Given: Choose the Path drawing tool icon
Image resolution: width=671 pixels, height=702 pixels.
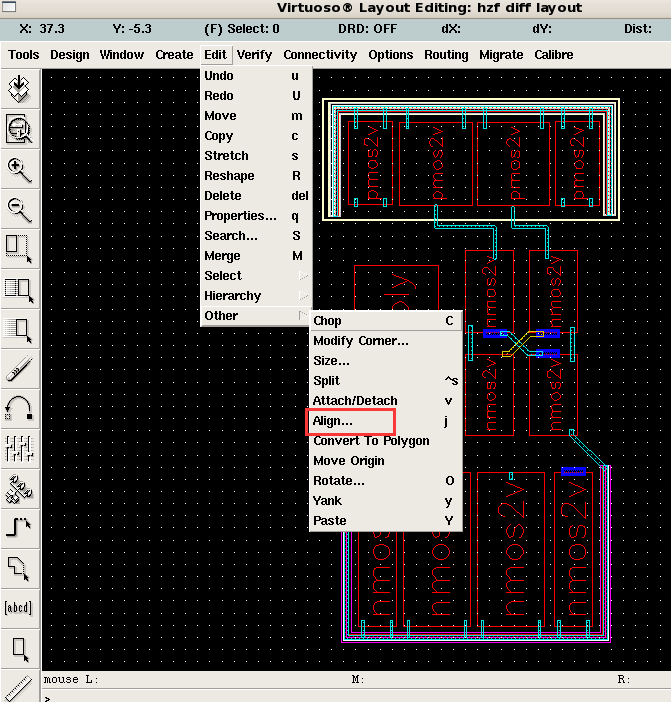Looking at the screenshot, I should [20, 527].
